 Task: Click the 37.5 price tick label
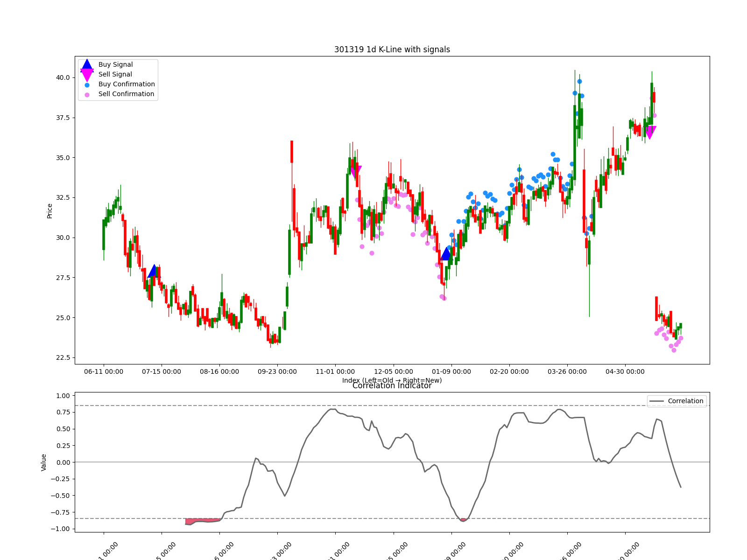coord(63,118)
